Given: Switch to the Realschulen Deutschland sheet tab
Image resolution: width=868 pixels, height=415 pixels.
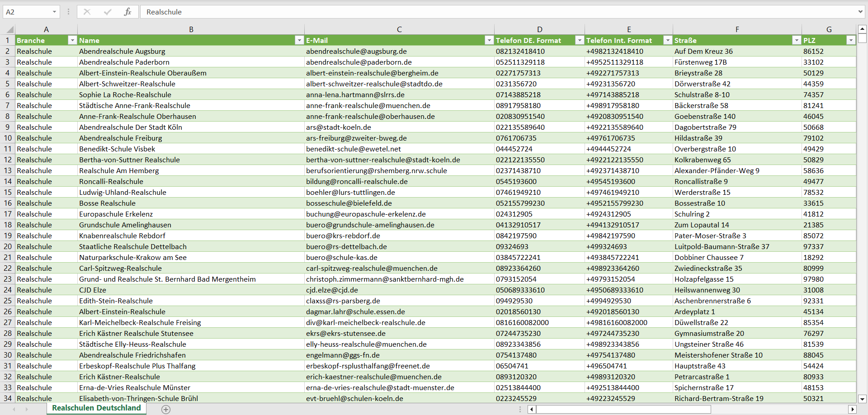Looking at the screenshot, I should pos(96,408).
